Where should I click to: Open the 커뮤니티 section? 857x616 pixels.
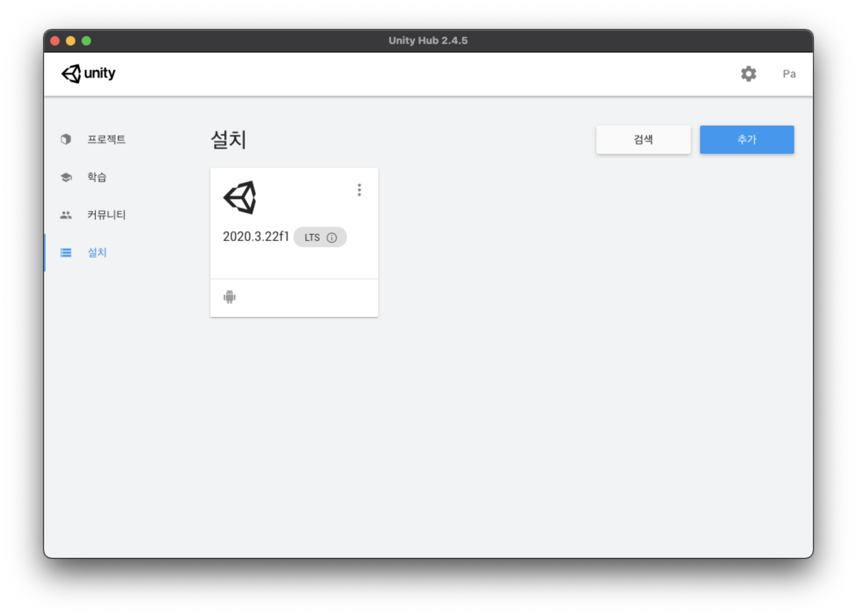106,215
